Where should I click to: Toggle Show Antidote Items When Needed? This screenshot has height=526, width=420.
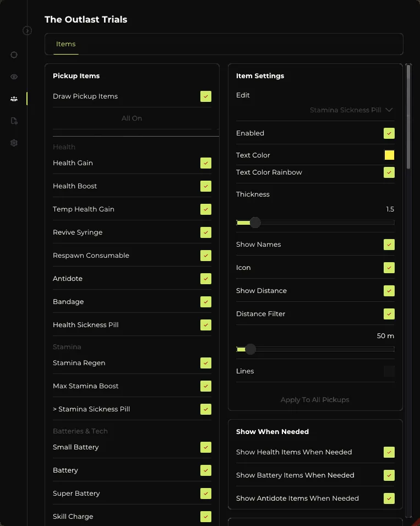389,498
